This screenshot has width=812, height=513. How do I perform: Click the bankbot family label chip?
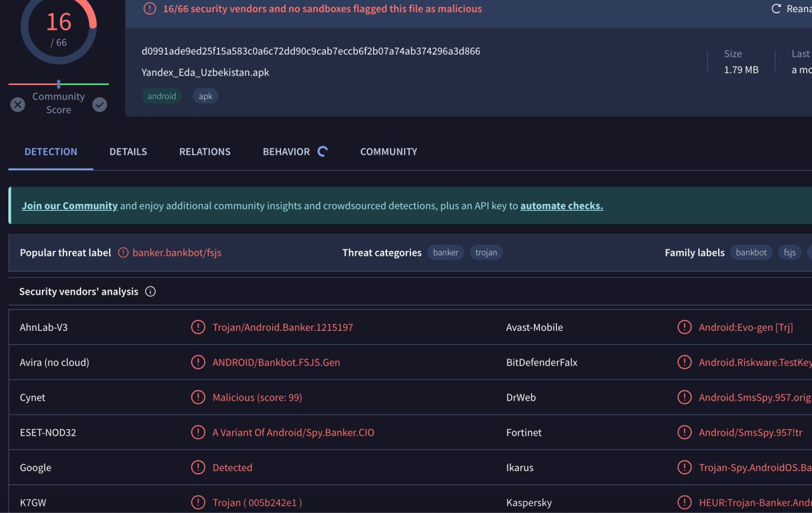tap(752, 252)
